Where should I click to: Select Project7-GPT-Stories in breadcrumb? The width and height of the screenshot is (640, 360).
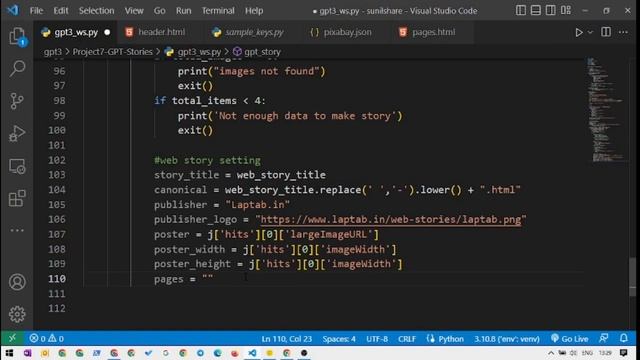click(x=112, y=52)
